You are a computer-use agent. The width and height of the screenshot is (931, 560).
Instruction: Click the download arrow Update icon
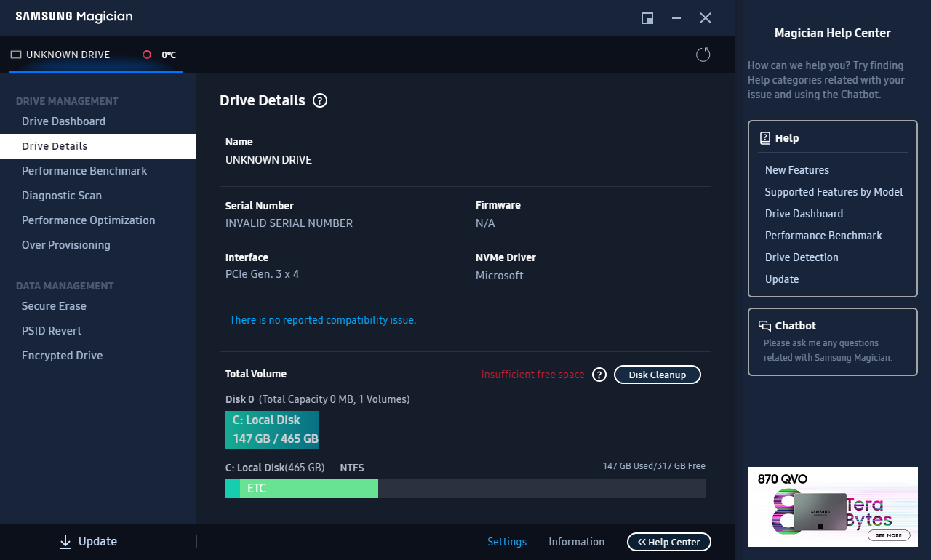click(x=65, y=542)
